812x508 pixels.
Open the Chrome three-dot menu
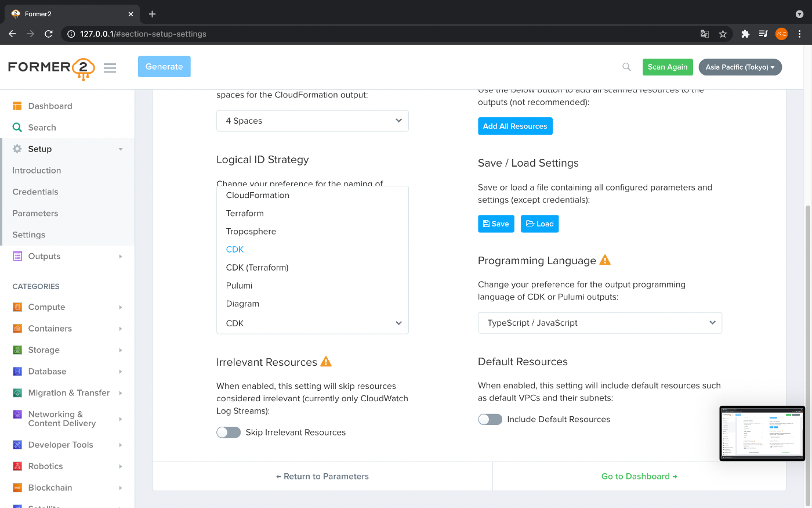pyautogui.click(x=799, y=34)
